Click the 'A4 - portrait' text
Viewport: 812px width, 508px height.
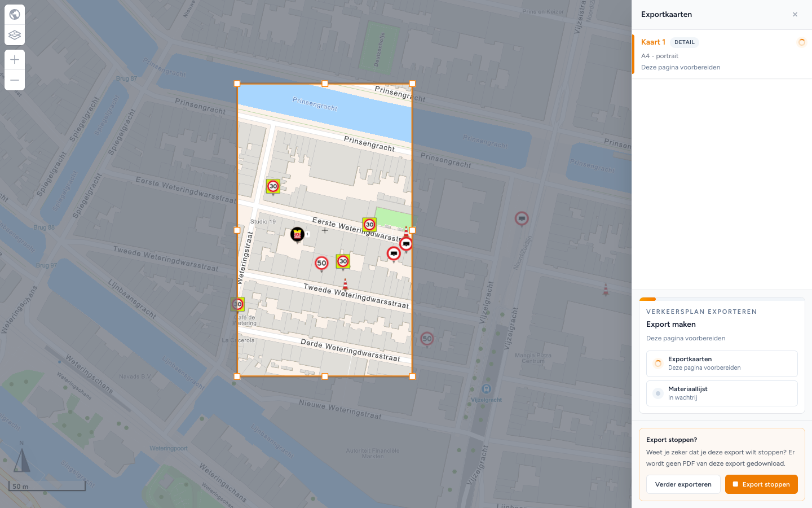point(660,56)
